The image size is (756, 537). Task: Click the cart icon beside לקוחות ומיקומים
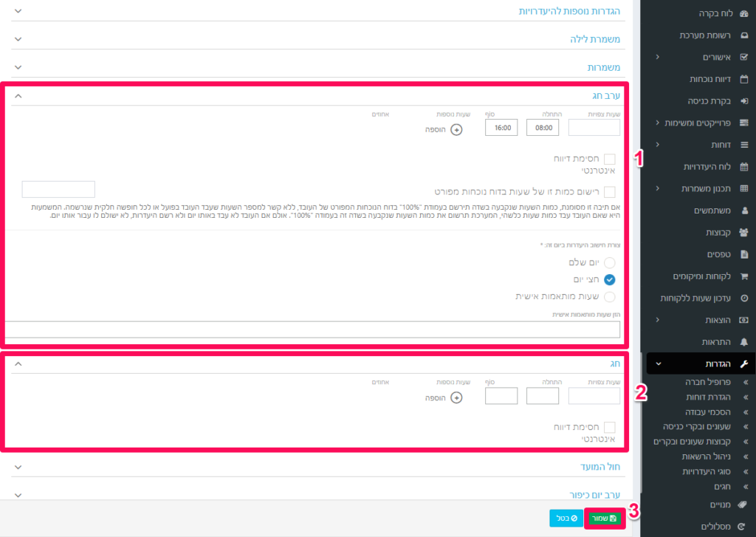[x=743, y=276]
